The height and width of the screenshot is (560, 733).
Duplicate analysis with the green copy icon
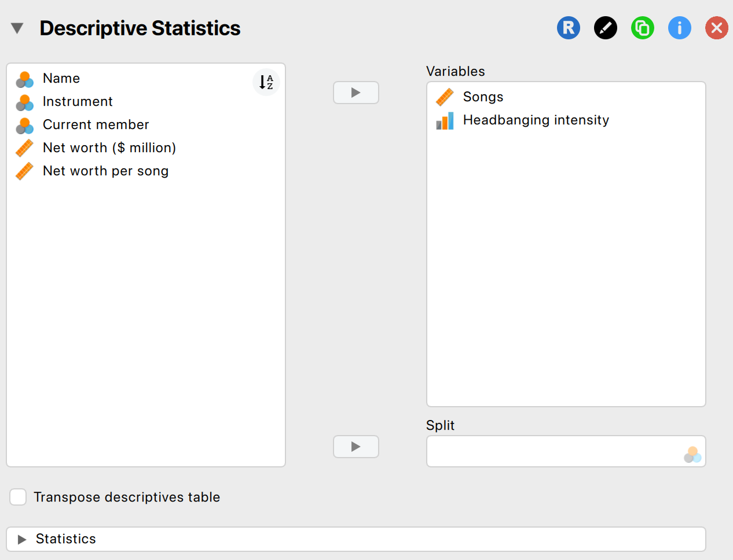click(x=642, y=28)
